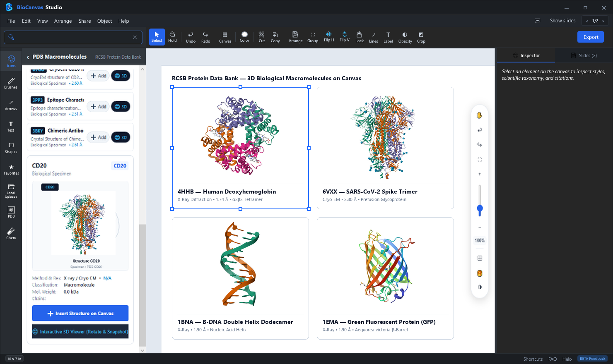This screenshot has height=364, width=613.
Task: Select the Select arrow tool
Action: [x=157, y=37]
